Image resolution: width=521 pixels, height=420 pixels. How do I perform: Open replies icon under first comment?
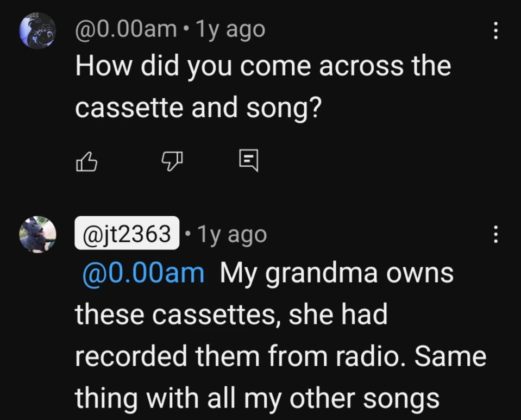click(x=249, y=161)
